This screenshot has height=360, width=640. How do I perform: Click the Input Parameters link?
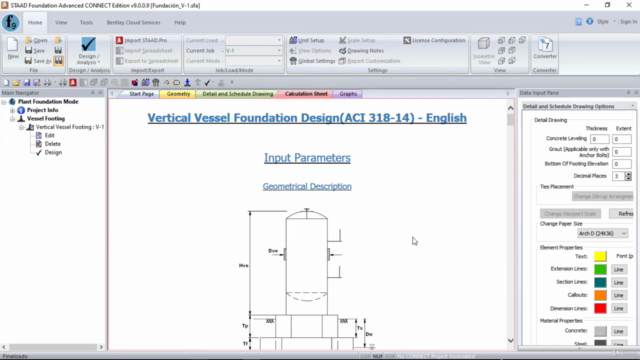coord(307,158)
